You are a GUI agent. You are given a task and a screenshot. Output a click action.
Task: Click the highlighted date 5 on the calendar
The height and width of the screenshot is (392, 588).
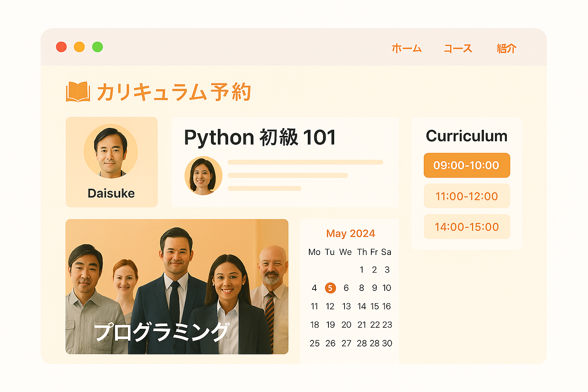click(330, 287)
